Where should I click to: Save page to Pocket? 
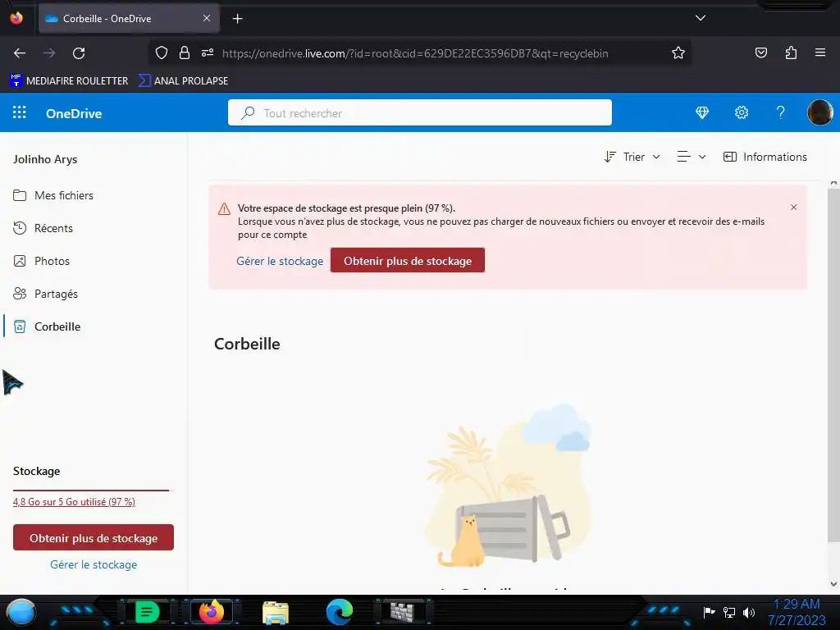coord(760,53)
